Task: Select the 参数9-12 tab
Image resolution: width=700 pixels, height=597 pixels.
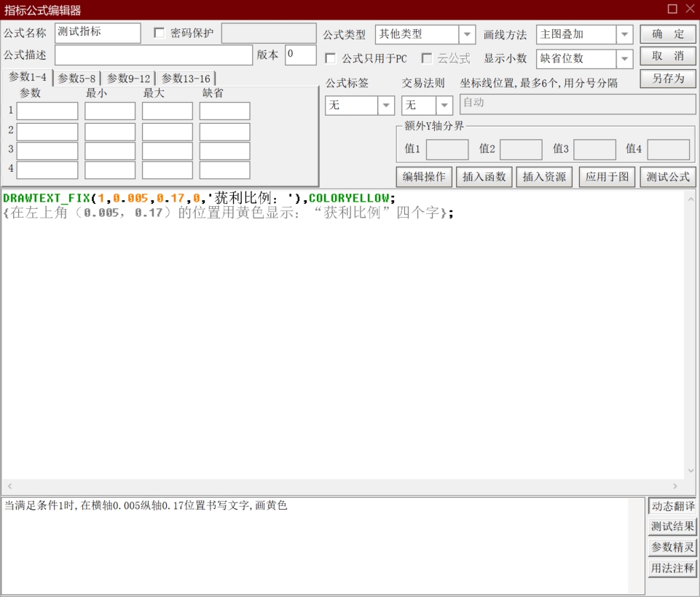Action: (x=129, y=79)
